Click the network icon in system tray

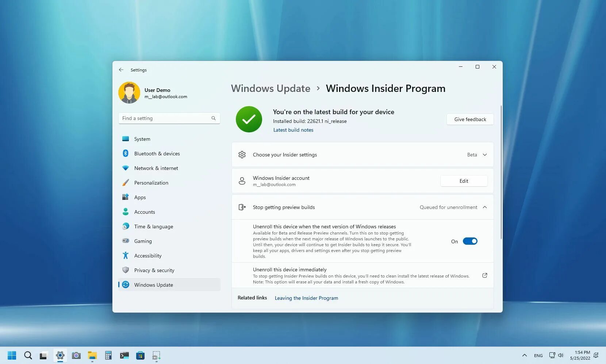pyautogui.click(x=552, y=355)
